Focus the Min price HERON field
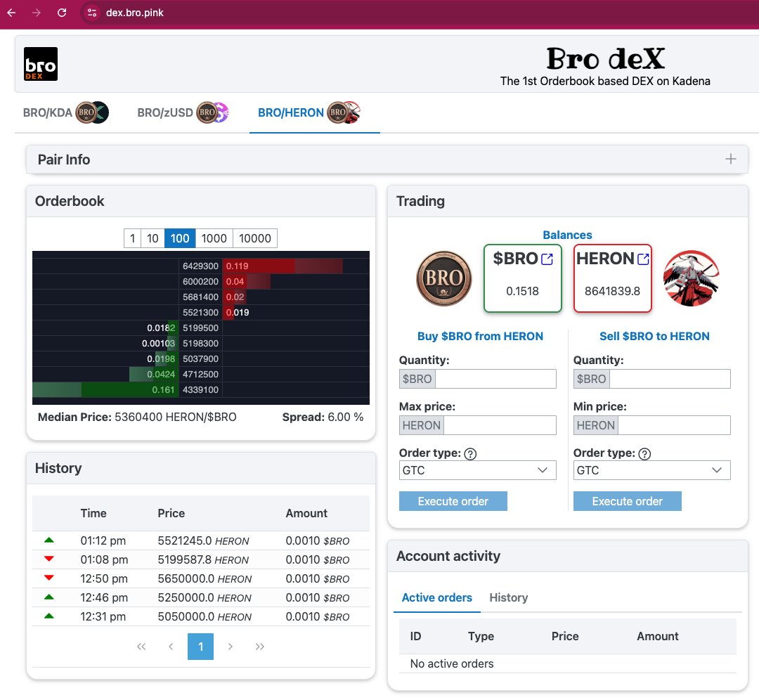Screen dimensions: 759x700 (x=674, y=425)
